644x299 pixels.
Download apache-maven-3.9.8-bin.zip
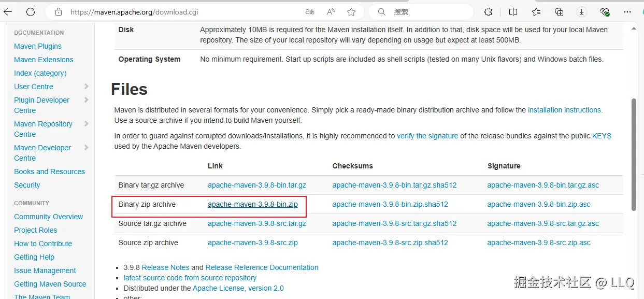point(253,204)
